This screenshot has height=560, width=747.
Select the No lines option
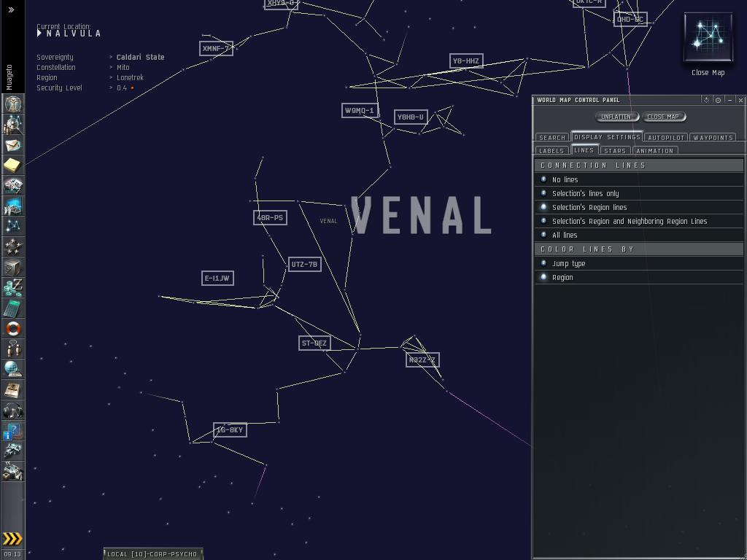coord(639,179)
